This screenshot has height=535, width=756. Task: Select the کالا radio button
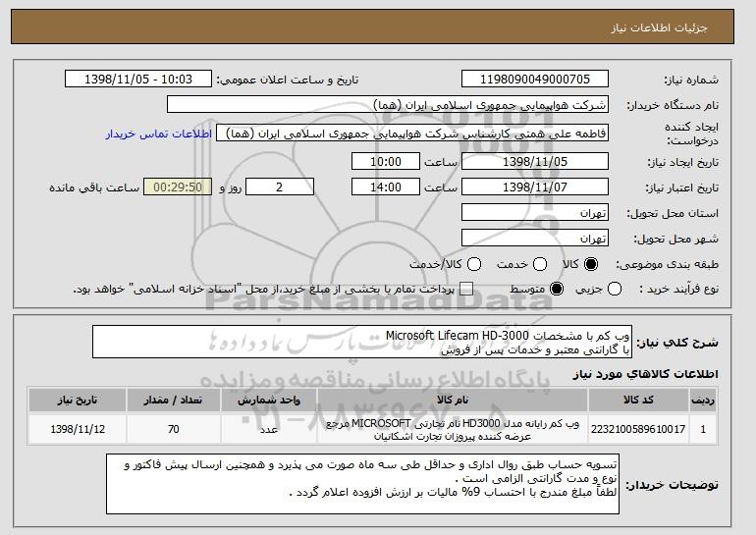[591, 264]
